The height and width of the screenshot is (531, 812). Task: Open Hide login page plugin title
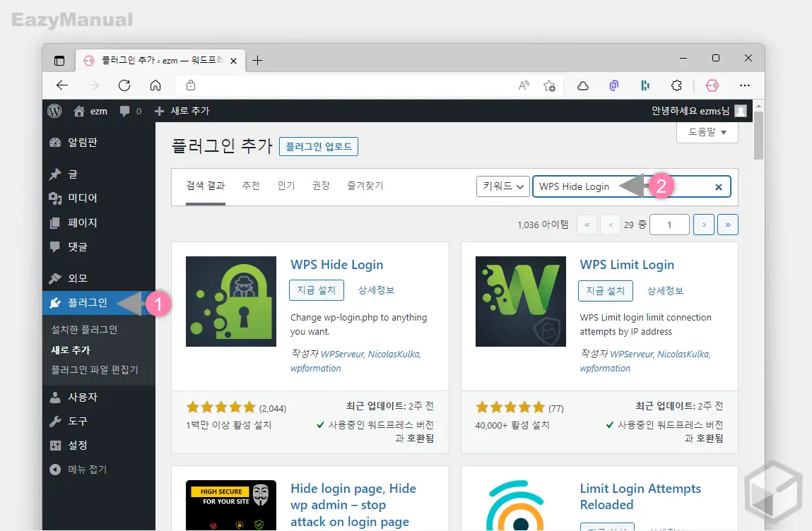pos(353,505)
